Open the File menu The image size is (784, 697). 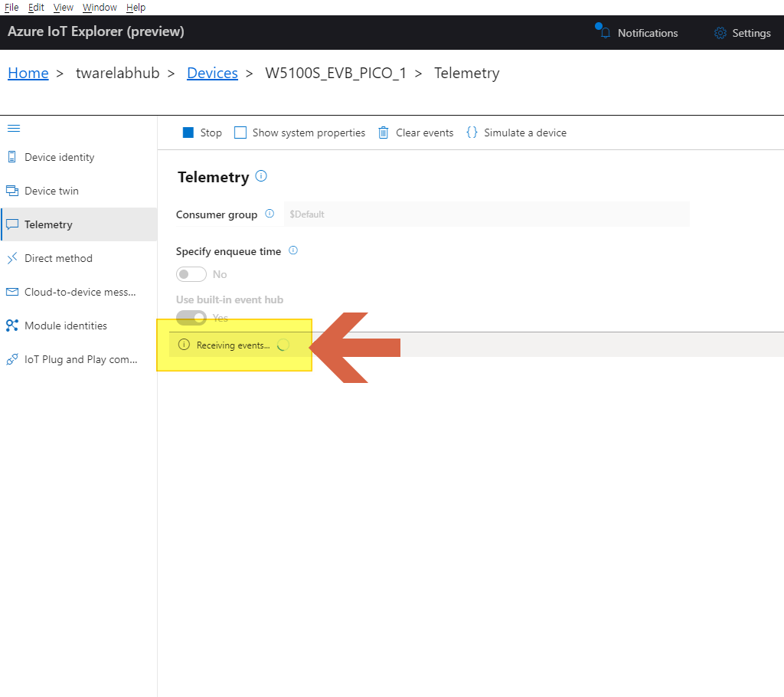[11, 8]
